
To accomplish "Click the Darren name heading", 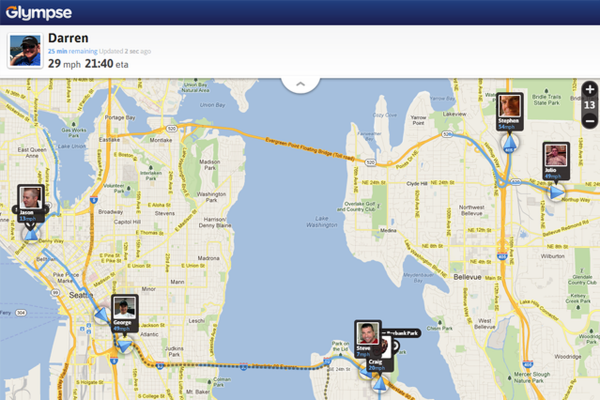I will tap(68, 38).
